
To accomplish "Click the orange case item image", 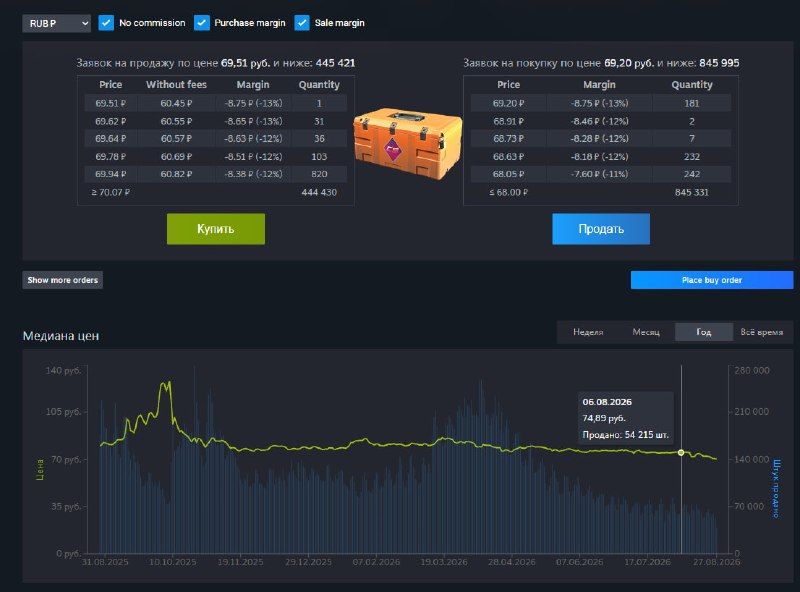I will coord(408,143).
